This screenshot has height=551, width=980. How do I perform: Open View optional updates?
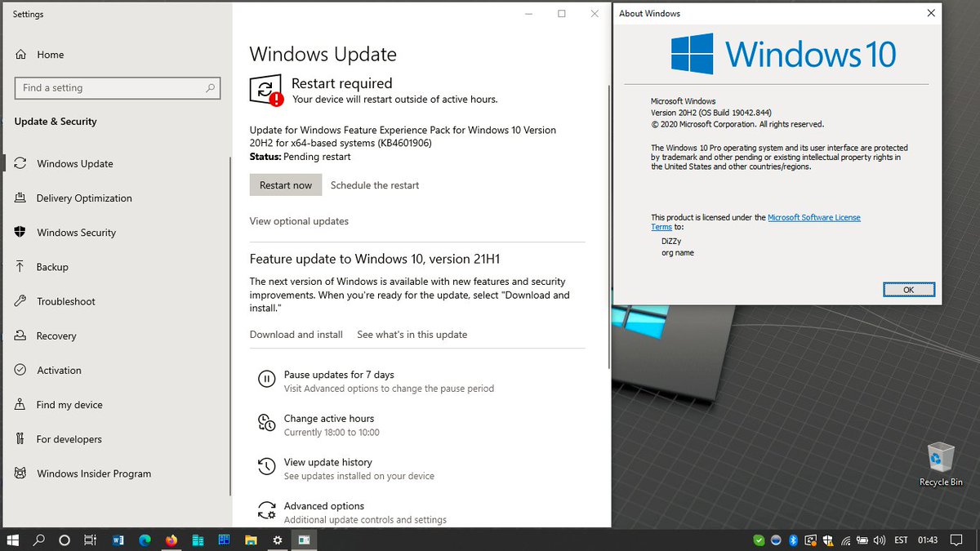click(299, 221)
